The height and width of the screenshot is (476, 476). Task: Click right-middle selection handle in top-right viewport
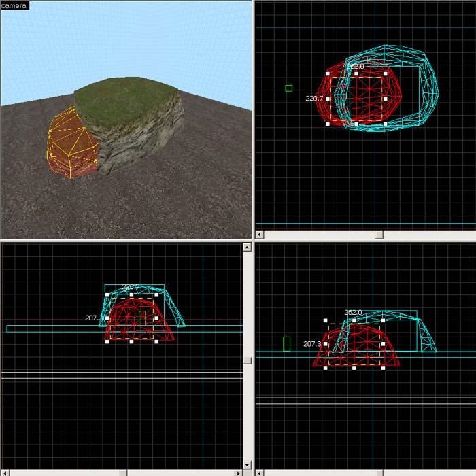pos(385,99)
